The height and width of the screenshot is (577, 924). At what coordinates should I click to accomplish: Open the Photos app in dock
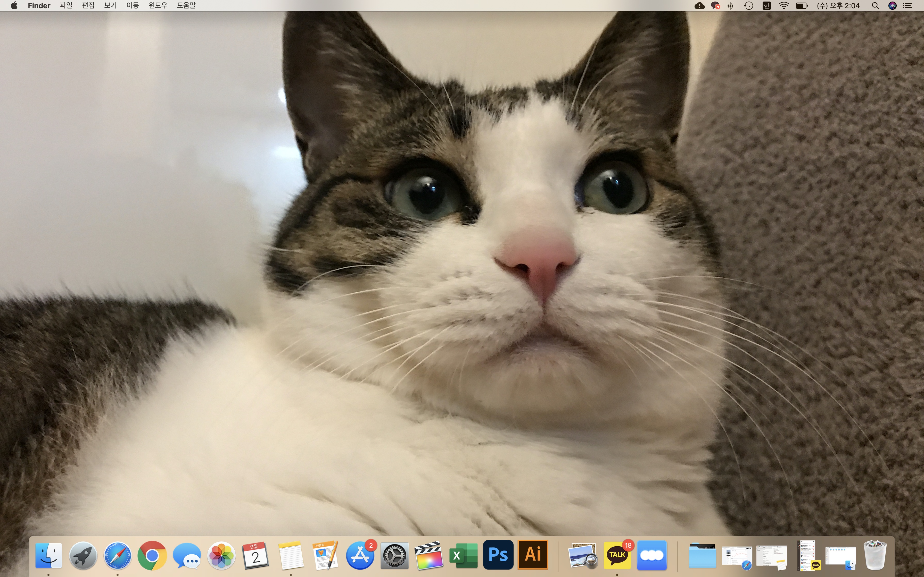221,556
